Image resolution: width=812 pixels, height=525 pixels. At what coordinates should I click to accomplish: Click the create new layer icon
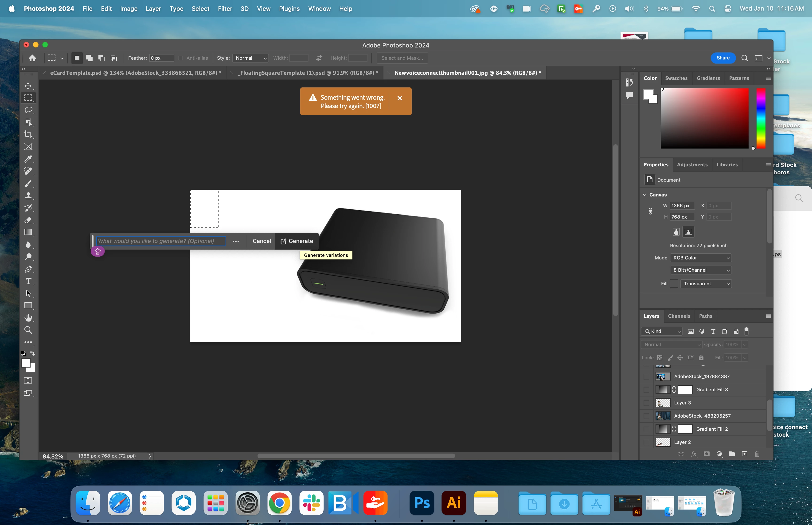pyautogui.click(x=745, y=454)
